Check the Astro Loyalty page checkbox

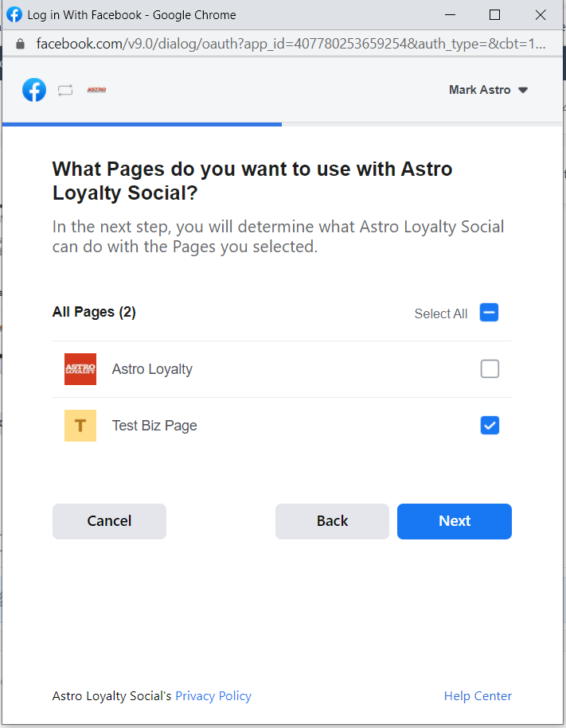click(490, 369)
